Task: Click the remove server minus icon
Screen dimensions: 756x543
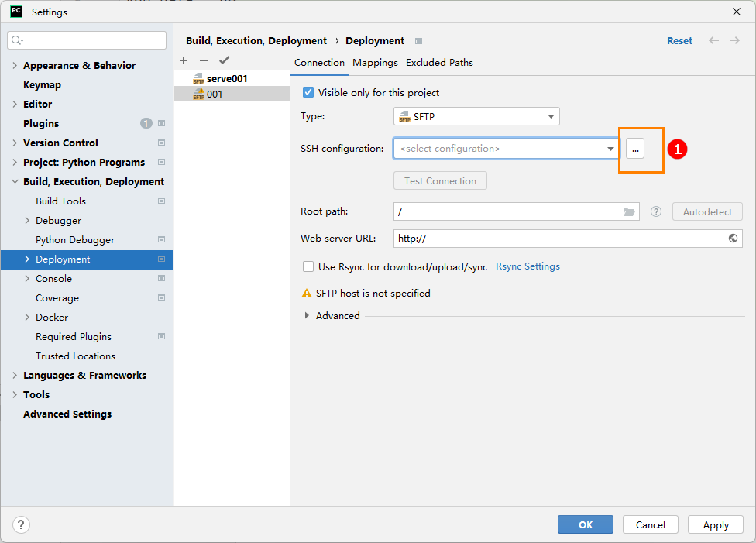Action: coord(204,60)
